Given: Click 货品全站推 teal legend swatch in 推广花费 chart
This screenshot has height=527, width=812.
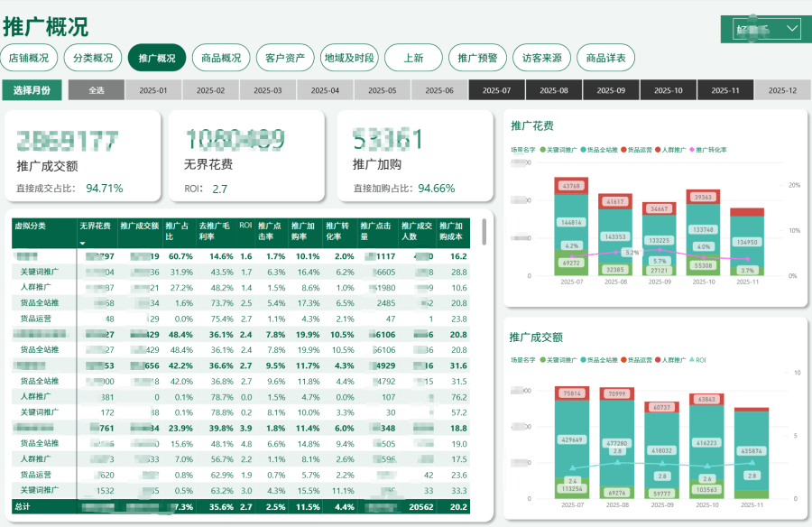Looking at the screenshot, I should 584,150.
